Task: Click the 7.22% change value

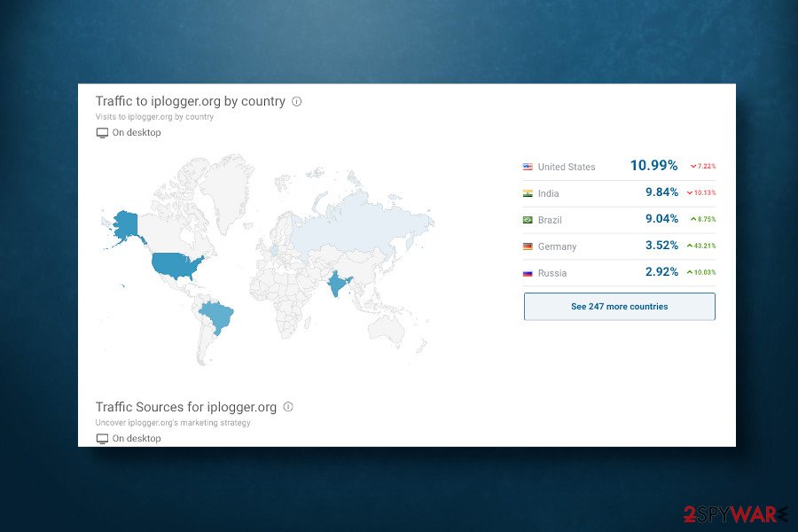Action: click(707, 167)
